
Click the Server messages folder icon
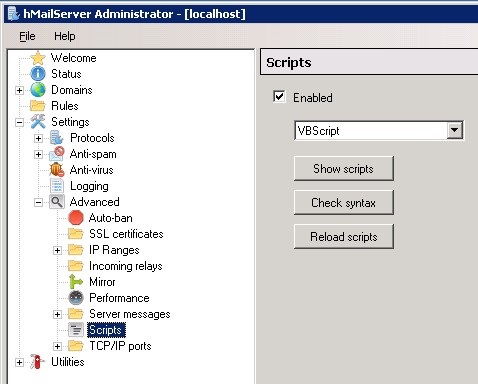[76, 314]
